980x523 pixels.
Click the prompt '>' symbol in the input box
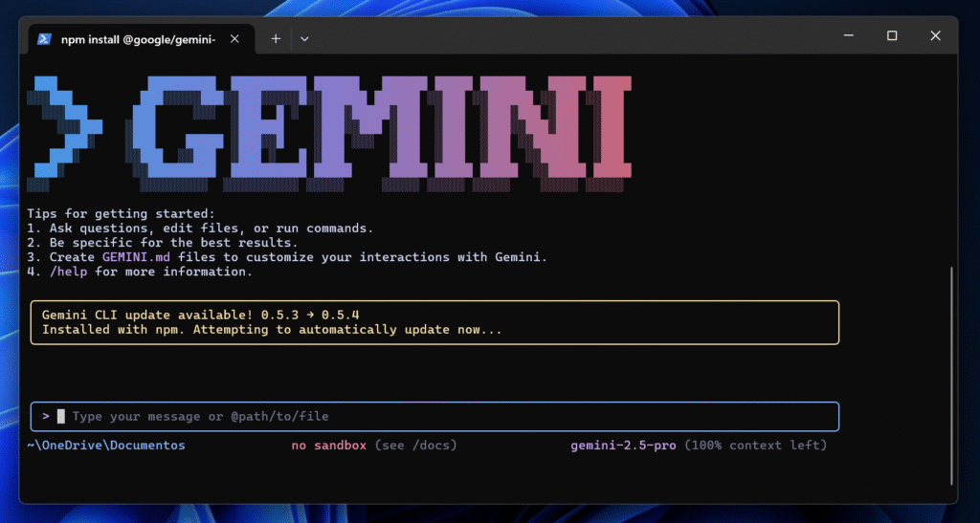tap(46, 416)
